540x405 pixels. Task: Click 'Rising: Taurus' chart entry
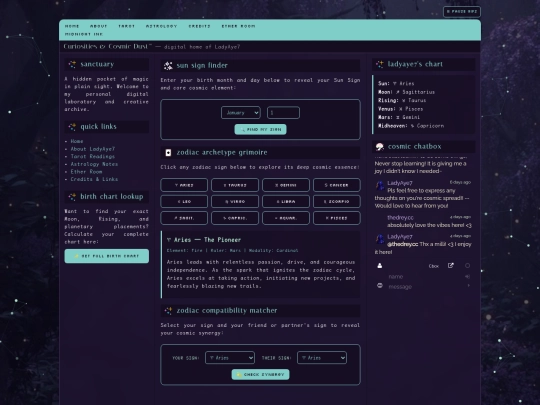point(402,101)
